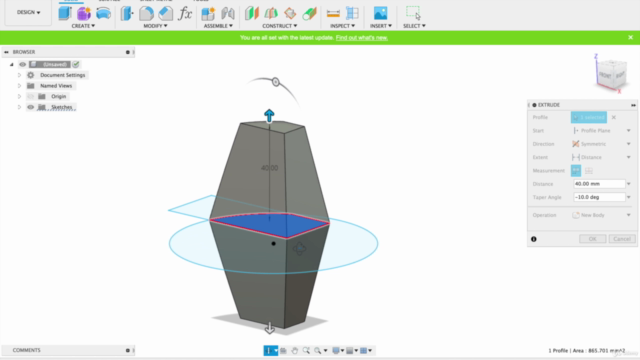The width and height of the screenshot is (640, 360).
Task: Clear the profile selection with X
Action: (613, 117)
